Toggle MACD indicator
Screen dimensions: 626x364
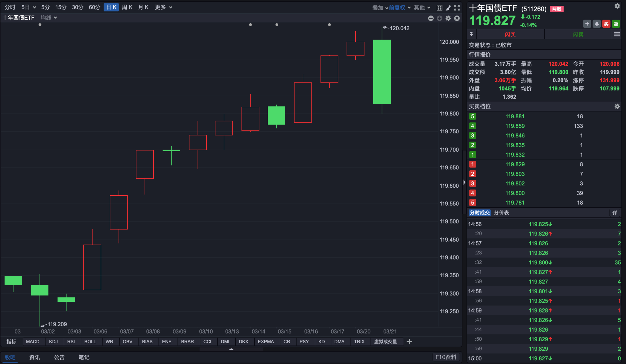pos(33,342)
